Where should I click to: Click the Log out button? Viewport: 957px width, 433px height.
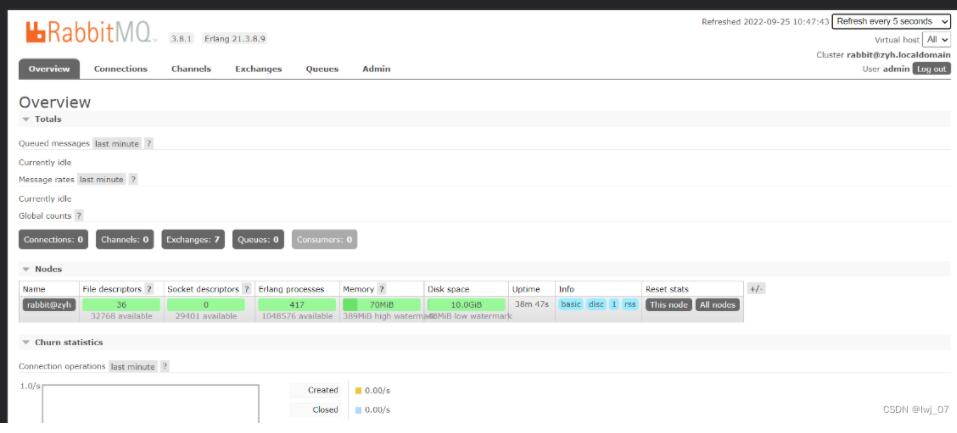(932, 69)
